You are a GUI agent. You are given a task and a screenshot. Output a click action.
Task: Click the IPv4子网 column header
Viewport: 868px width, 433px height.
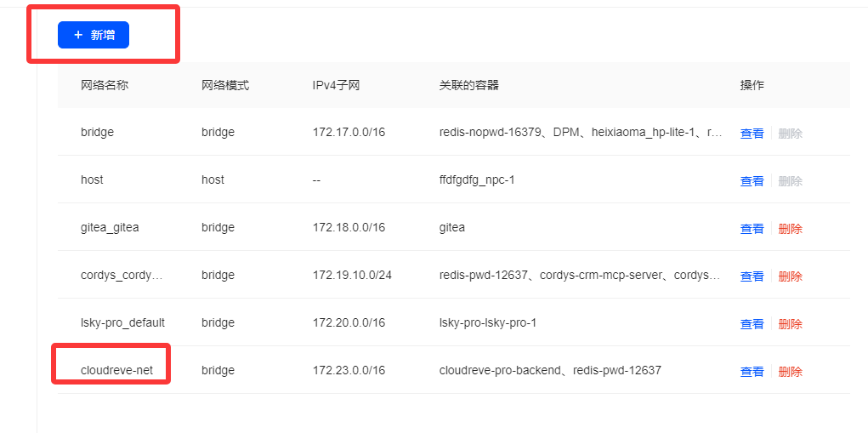pyautogui.click(x=336, y=85)
